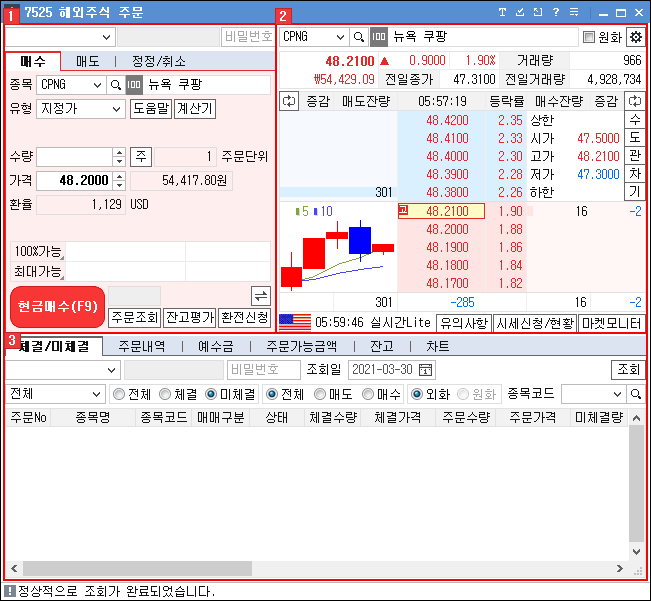Select the 미체결 radio button
Image resolution: width=651 pixels, height=601 pixels.
(x=211, y=394)
